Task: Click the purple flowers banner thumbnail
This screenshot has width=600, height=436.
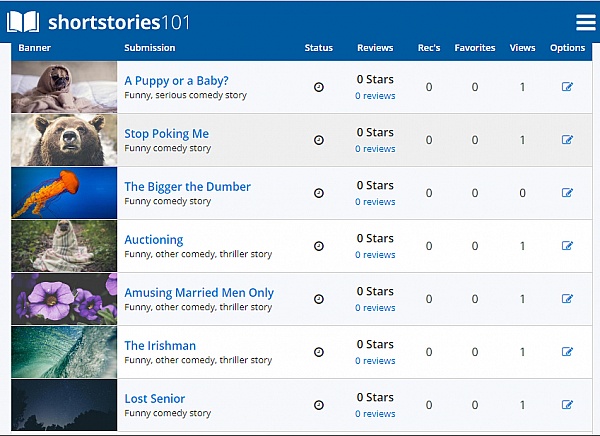Action: 64,299
